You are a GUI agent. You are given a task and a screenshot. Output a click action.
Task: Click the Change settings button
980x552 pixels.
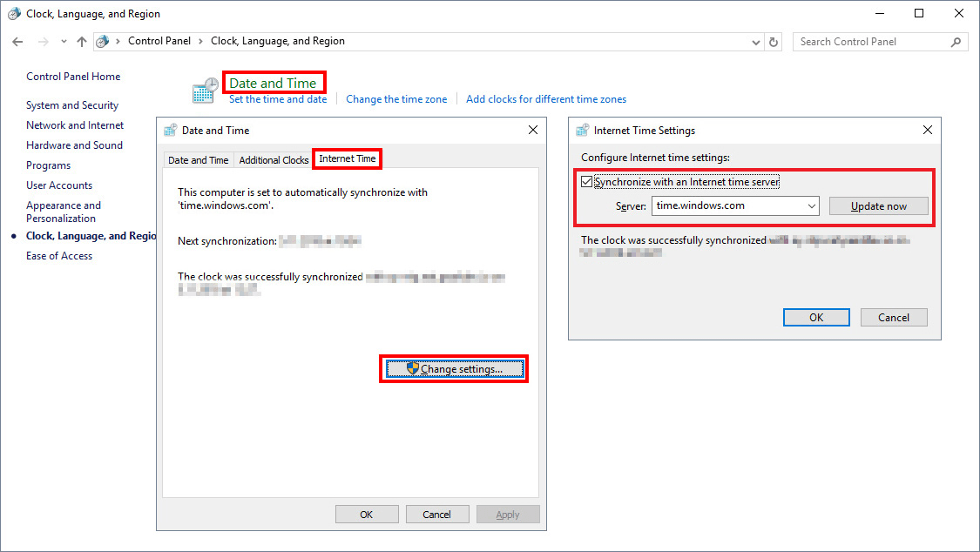(x=454, y=369)
